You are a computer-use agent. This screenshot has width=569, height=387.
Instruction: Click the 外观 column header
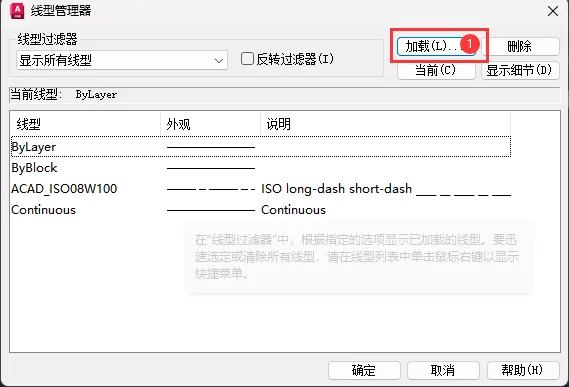coord(210,124)
